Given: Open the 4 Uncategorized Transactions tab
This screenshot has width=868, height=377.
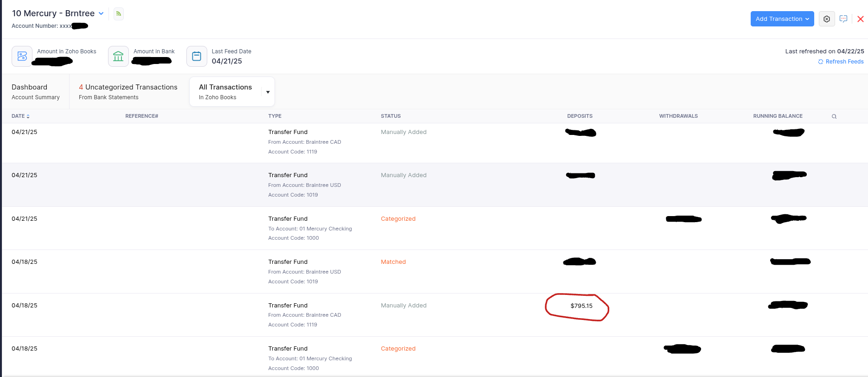Looking at the screenshot, I should (x=128, y=92).
